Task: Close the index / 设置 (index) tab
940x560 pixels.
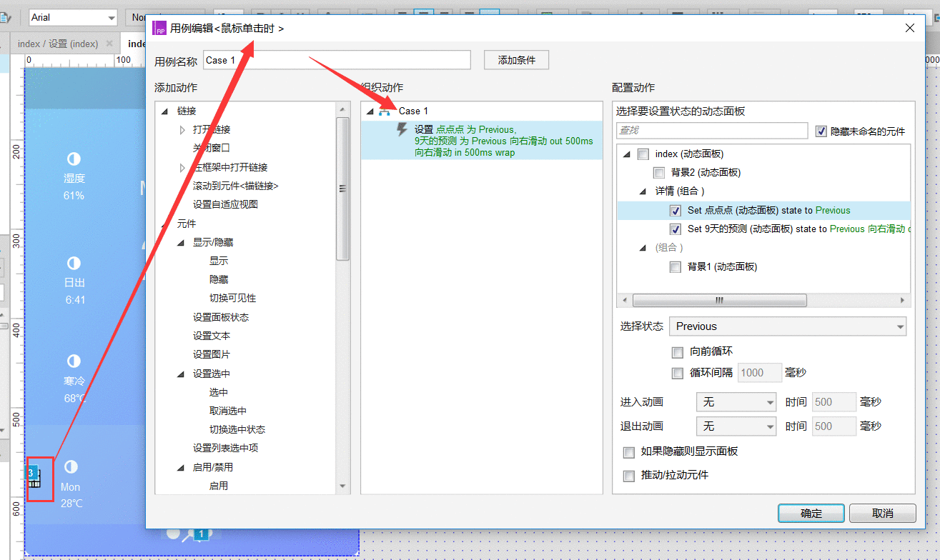Action: tap(109, 44)
